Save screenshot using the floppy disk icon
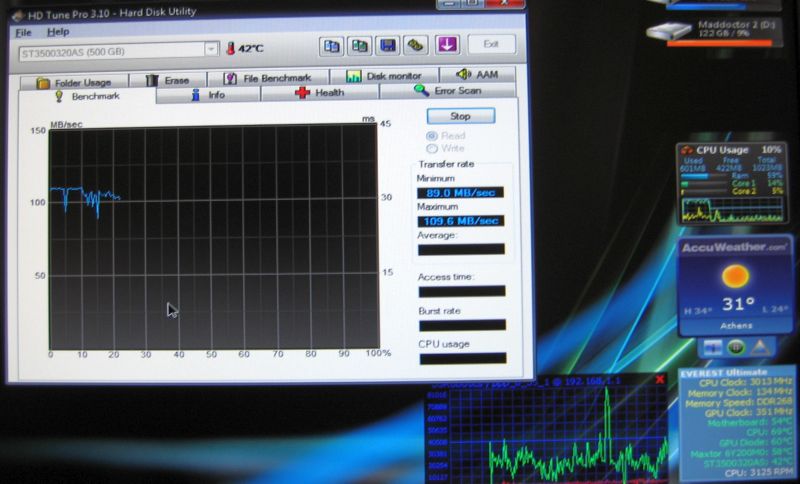The image size is (800, 484). (388, 45)
